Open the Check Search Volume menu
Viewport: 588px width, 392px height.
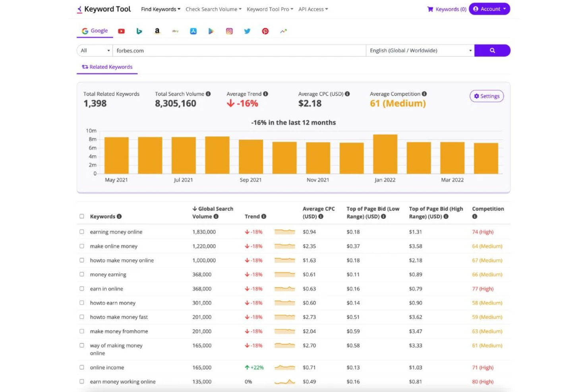(x=213, y=9)
